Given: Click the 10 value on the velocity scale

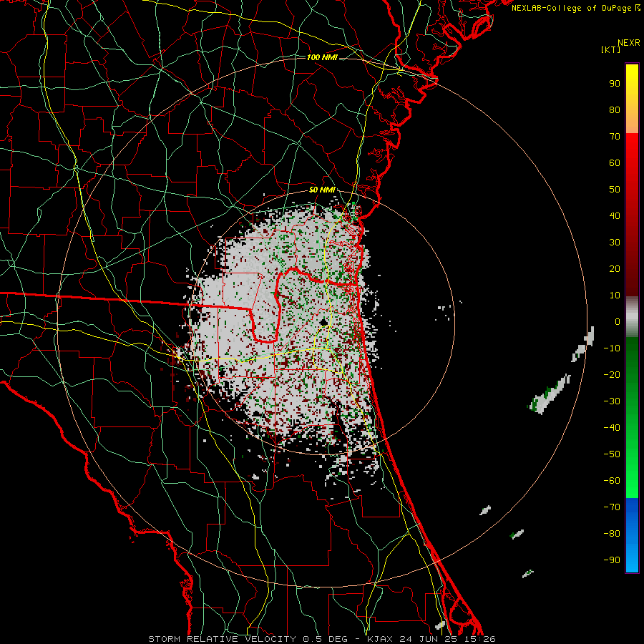Looking at the screenshot, I should pyautogui.click(x=615, y=296).
